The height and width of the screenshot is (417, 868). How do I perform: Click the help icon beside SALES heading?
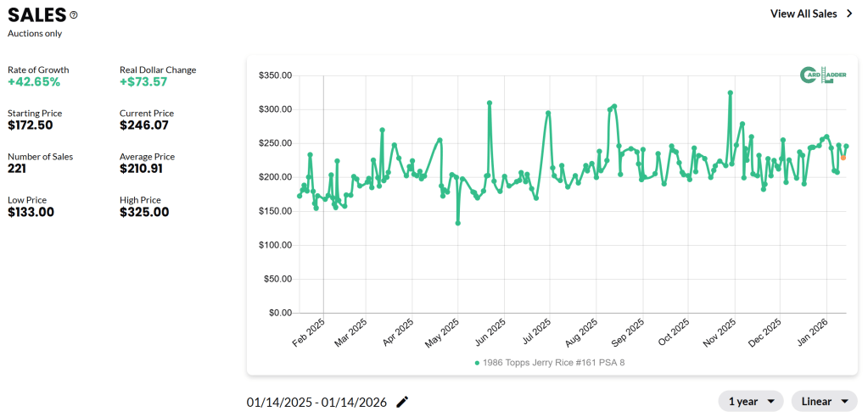[74, 14]
